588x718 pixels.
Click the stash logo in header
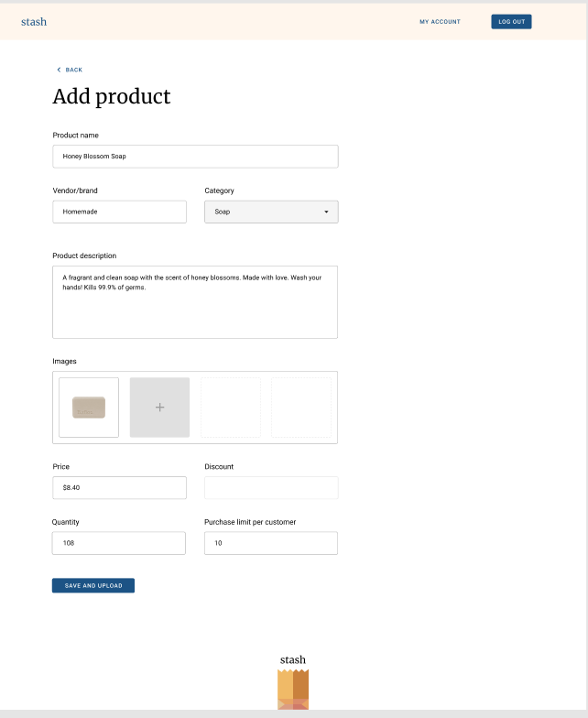click(x=34, y=22)
